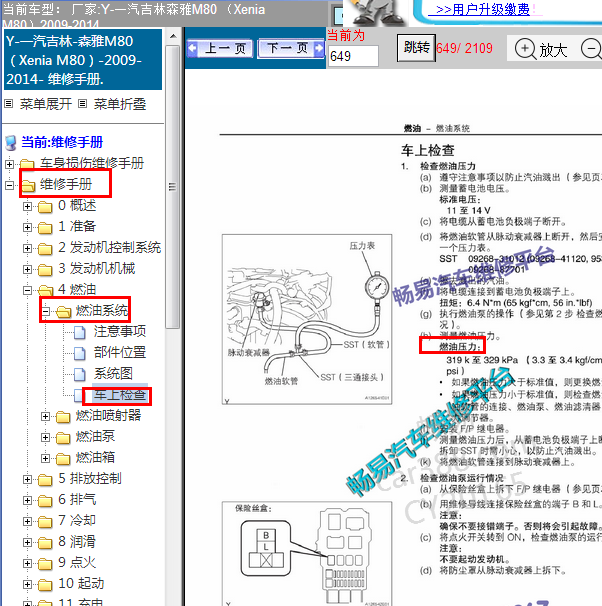
Task: Click the 部件位置 page icon
Action: coord(80,353)
